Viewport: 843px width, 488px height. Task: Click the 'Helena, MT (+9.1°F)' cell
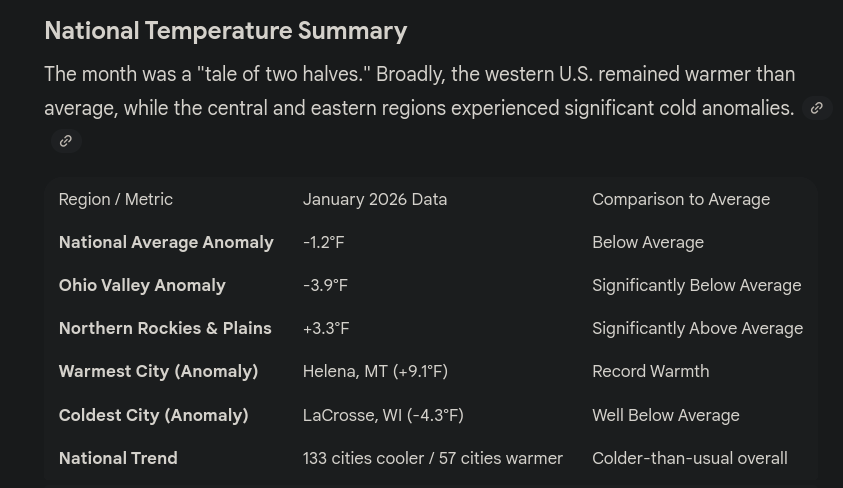(375, 371)
